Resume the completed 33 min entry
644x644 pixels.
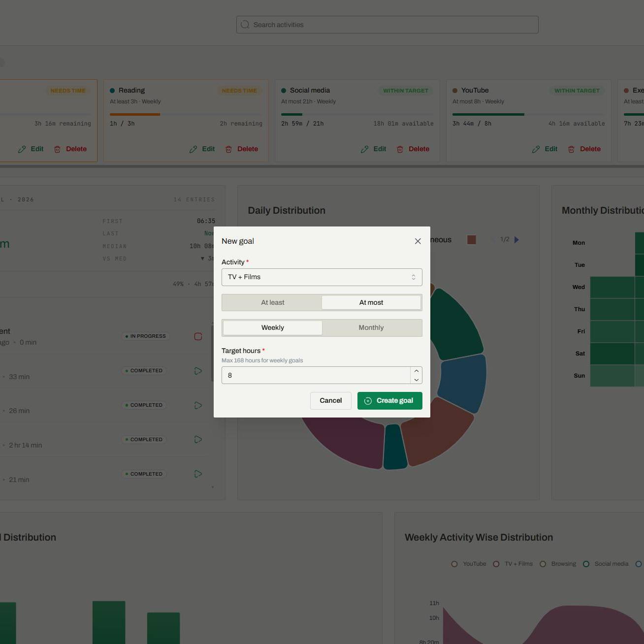coord(198,371)
